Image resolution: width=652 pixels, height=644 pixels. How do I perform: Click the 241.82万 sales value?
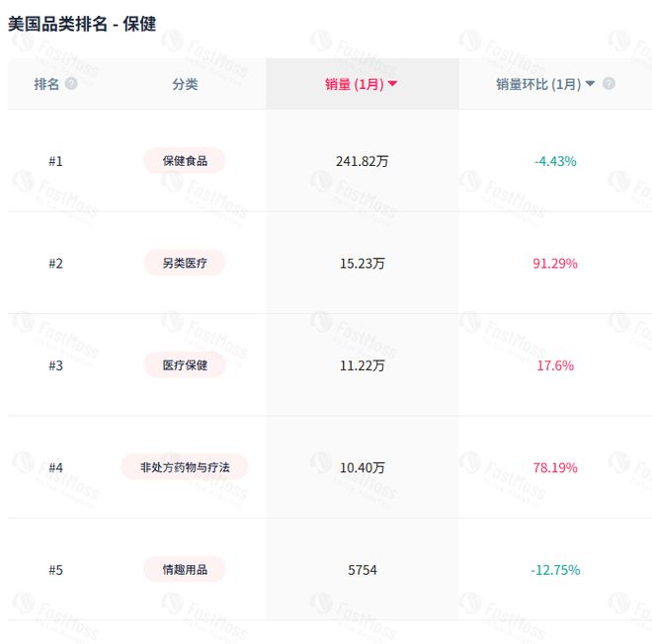363,161
